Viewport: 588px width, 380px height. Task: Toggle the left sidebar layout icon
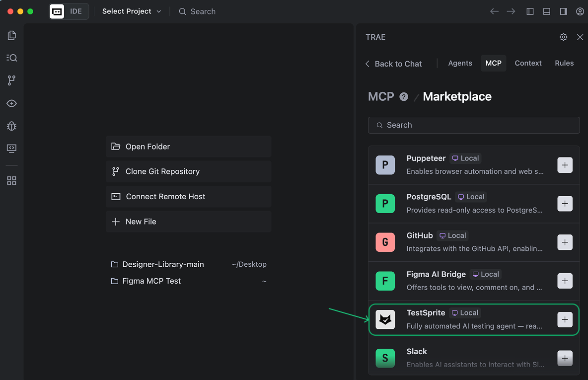click(x=530, y=11)
